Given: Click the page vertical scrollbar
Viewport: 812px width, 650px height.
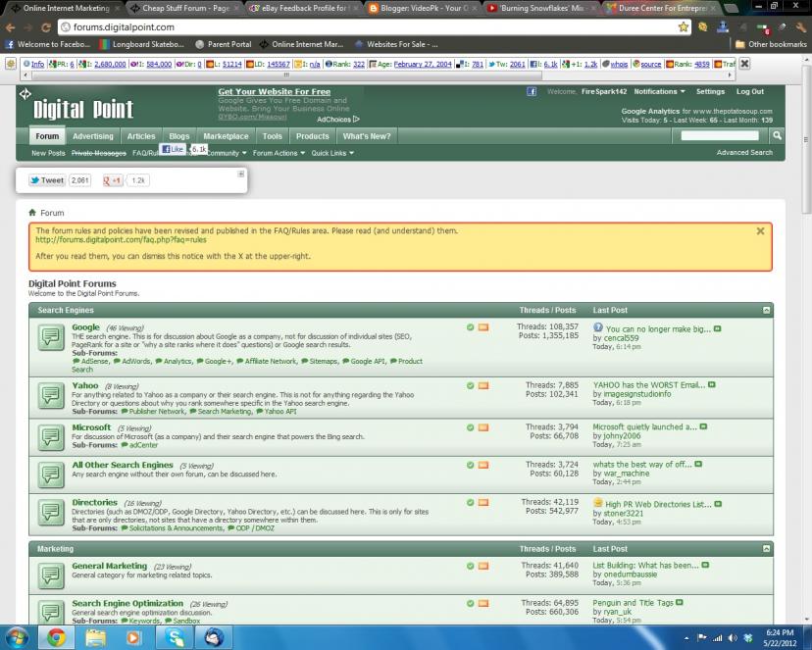Looking at the screenshot, I should [x=806, y=140].
